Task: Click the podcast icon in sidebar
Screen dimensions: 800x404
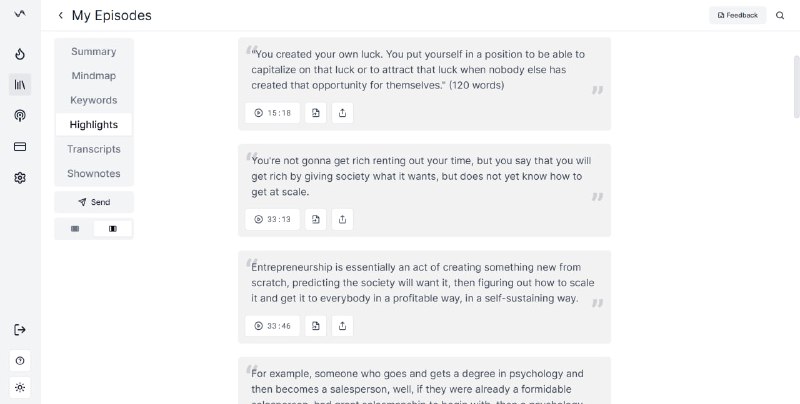Action: (20, 116)
